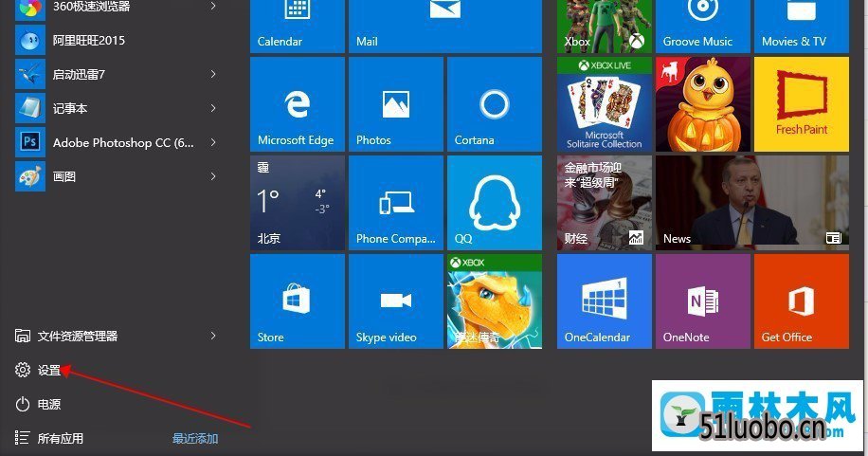Image resolution: width=868 pixels, height=456 pixels.
Task: Click the 迅雷 bird icon
Action: point(30,74)
